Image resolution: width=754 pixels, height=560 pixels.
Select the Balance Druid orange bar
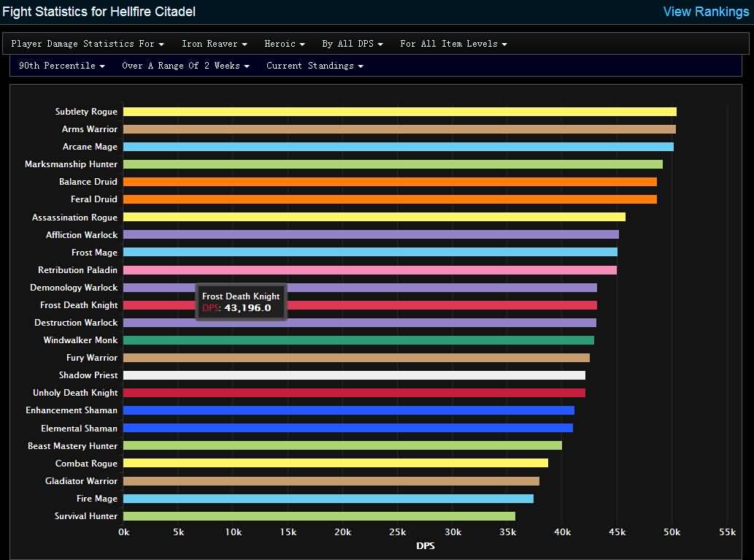click(x=390, y=181)
